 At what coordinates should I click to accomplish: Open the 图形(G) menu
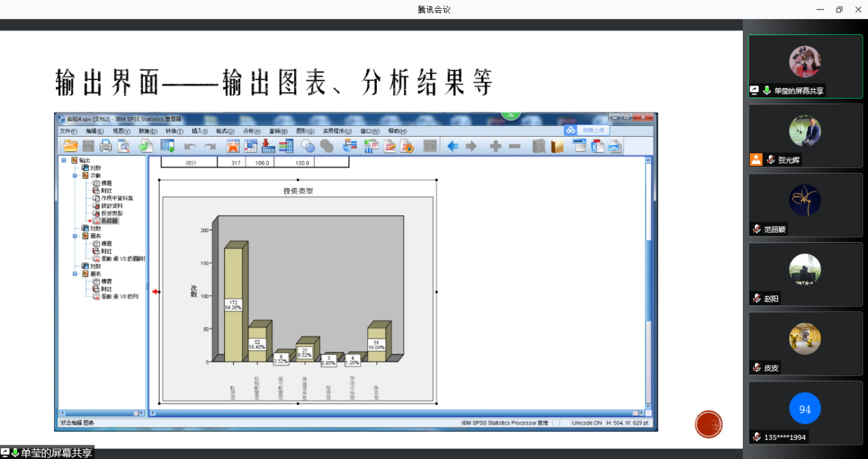pyautogui.click(x=305, y=131)
